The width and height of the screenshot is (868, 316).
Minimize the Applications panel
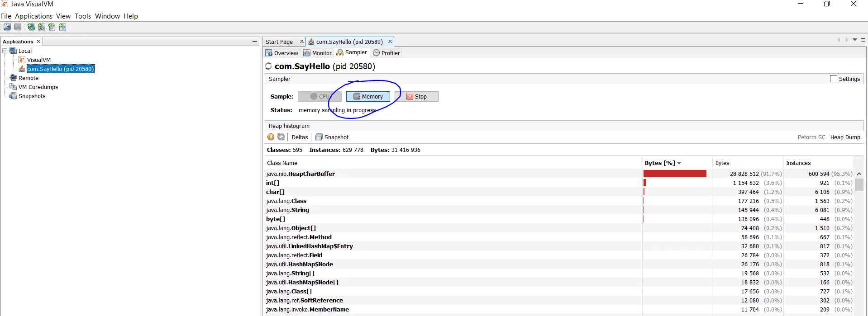[x=255, y=42]
